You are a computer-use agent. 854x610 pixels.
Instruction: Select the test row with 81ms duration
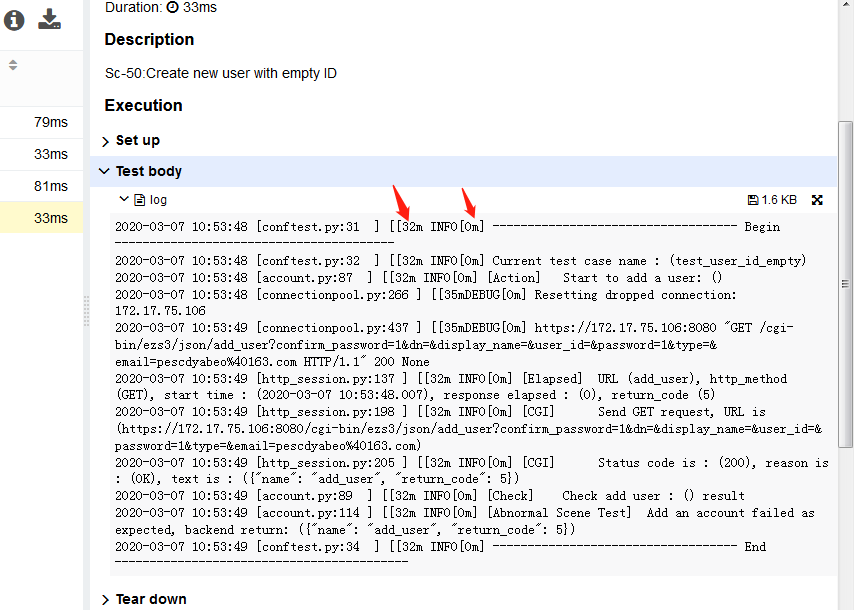(x=42, y=186)
